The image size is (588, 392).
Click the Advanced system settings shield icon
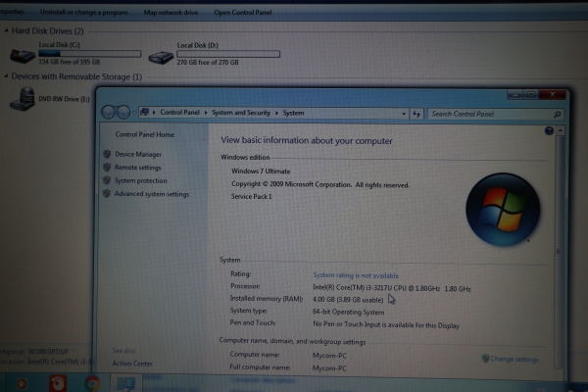tap(107, 194)
